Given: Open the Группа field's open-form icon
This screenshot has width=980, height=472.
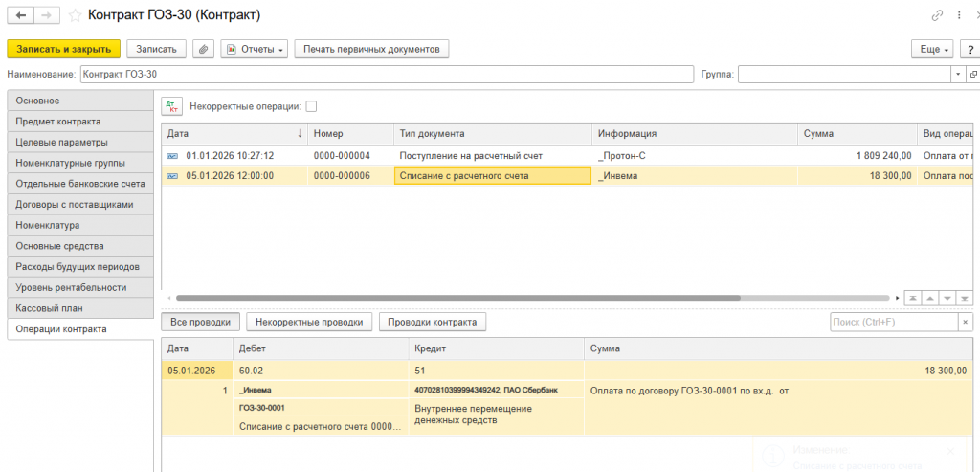Looking at the screenshot, I should point(973,75).
